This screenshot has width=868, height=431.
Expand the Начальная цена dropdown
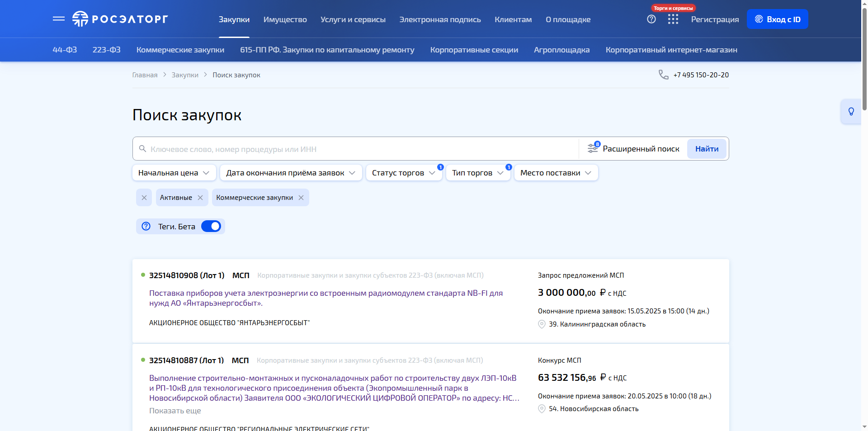pos(174,173)
